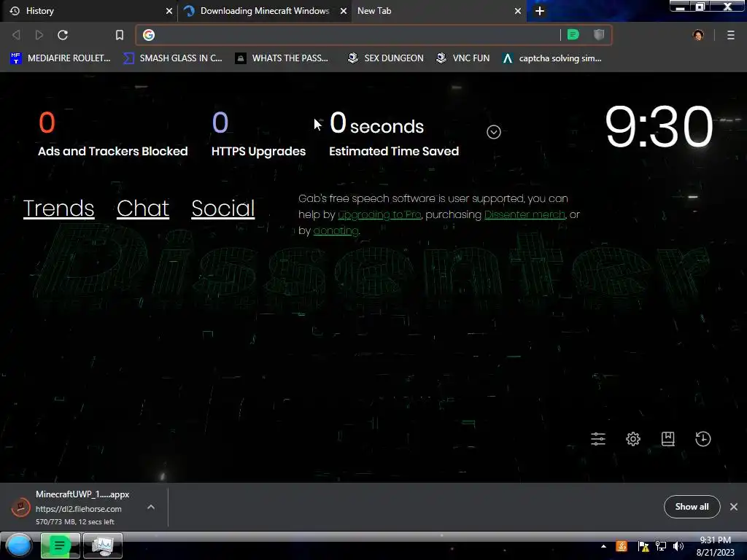The width and height of the screenshot is (747, 560).
Task: Click the HTTPS Upgrades stat
Action: (258, 133)
